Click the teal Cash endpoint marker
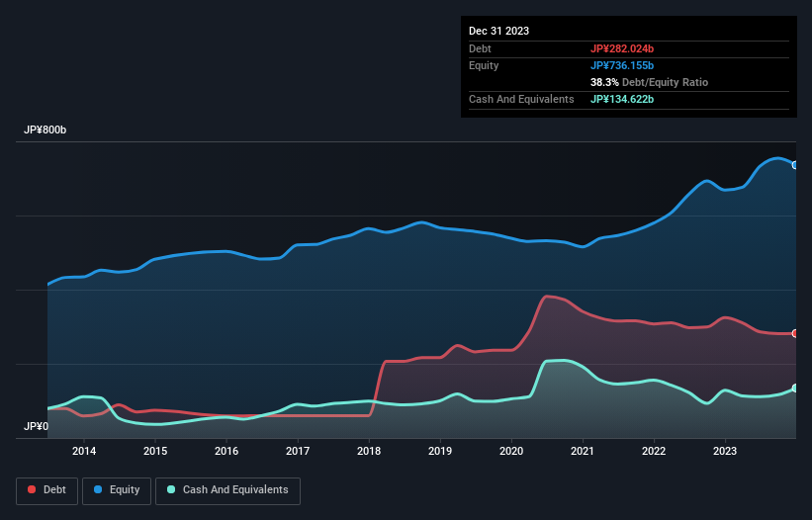 pos(795,389)
